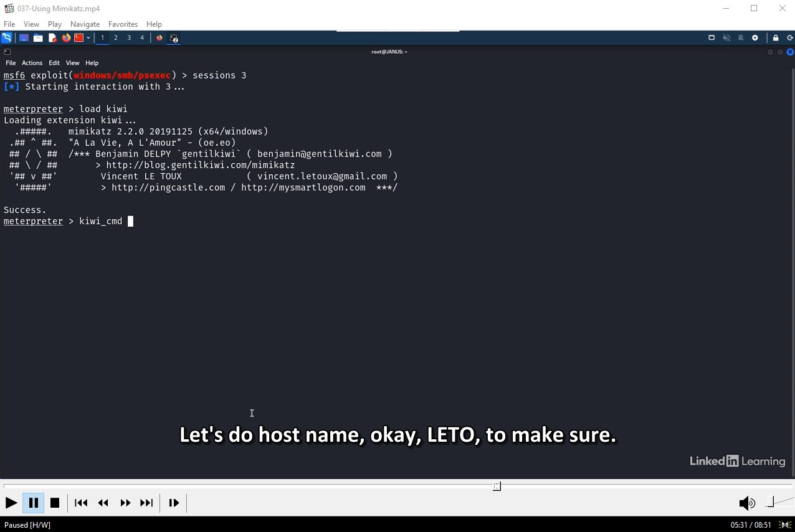This screenshot has width=795, height=532.
Task: Toggle the muted notifications bell icon
Action: [x=741, y=38]
